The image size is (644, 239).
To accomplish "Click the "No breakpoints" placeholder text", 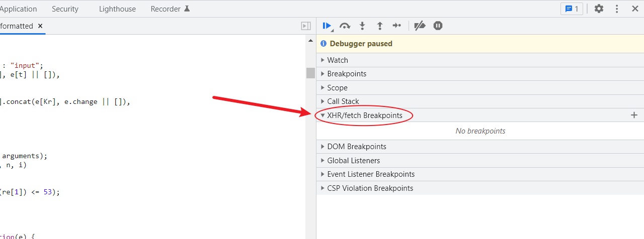I will [x=480, y=131].
